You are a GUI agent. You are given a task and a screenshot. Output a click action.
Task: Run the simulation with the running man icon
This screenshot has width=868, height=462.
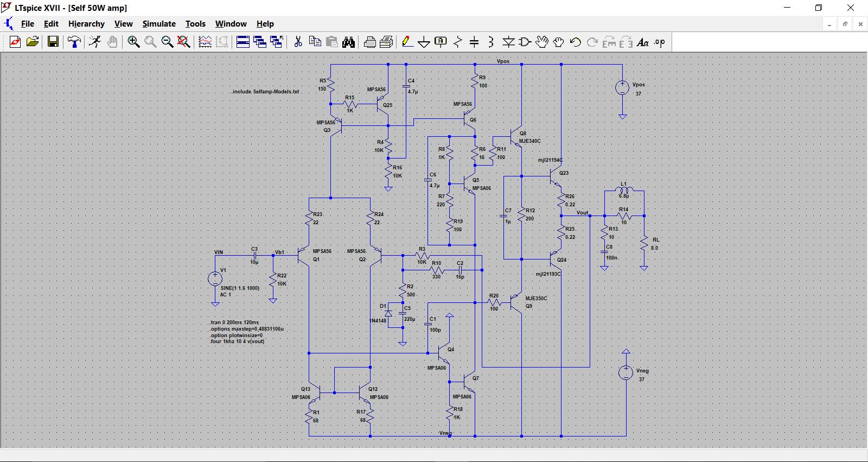(95, 42)
